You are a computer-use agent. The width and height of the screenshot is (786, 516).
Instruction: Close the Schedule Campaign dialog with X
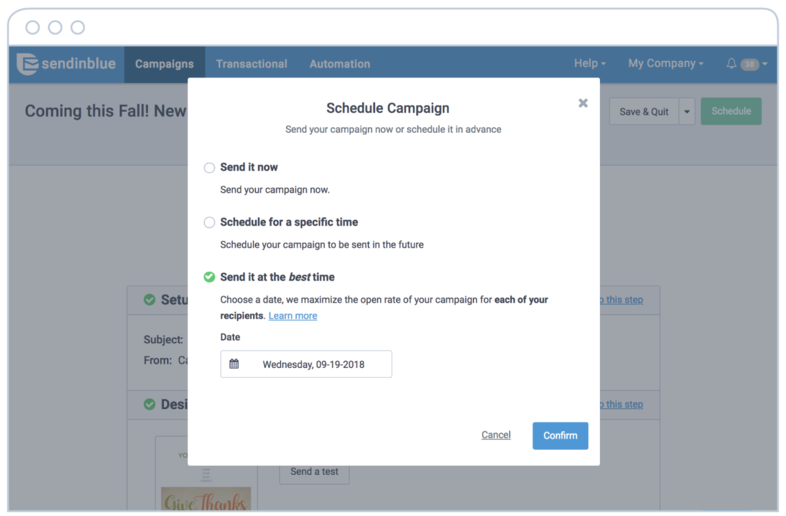(x=583, y=103)
